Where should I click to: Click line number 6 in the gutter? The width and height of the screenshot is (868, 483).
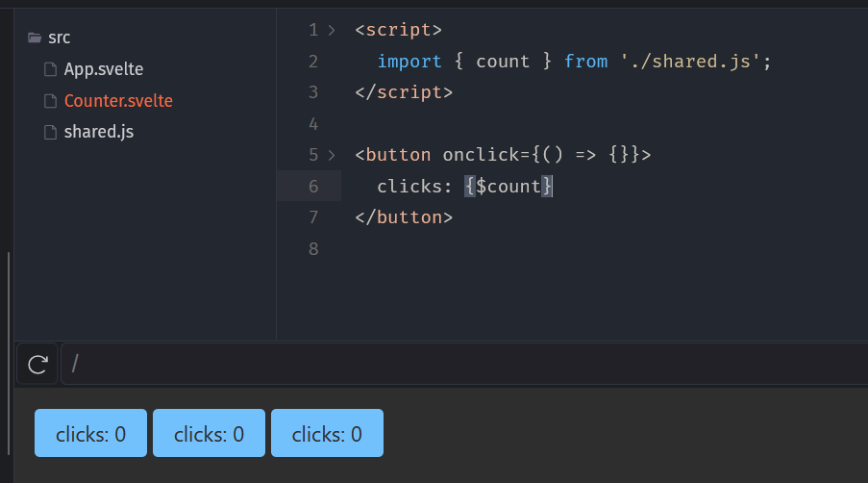(x=312, y=187)
